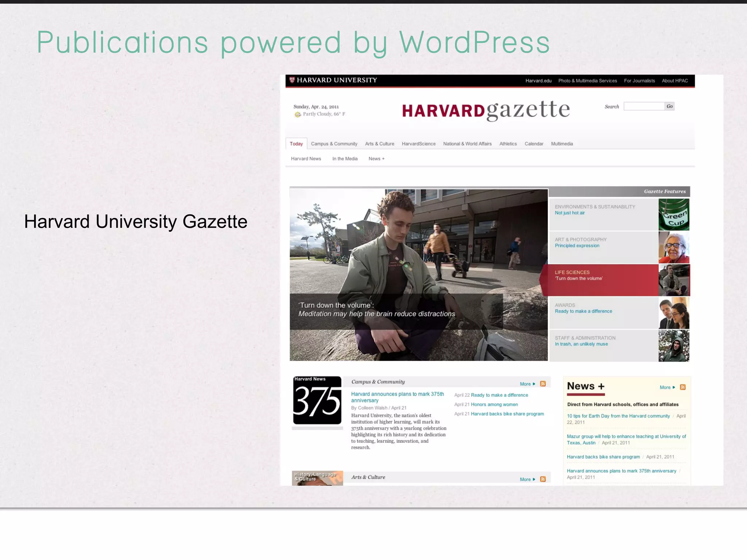
Task: Open the Campus & Community RSS feed icon
Action: coord(543,384)
